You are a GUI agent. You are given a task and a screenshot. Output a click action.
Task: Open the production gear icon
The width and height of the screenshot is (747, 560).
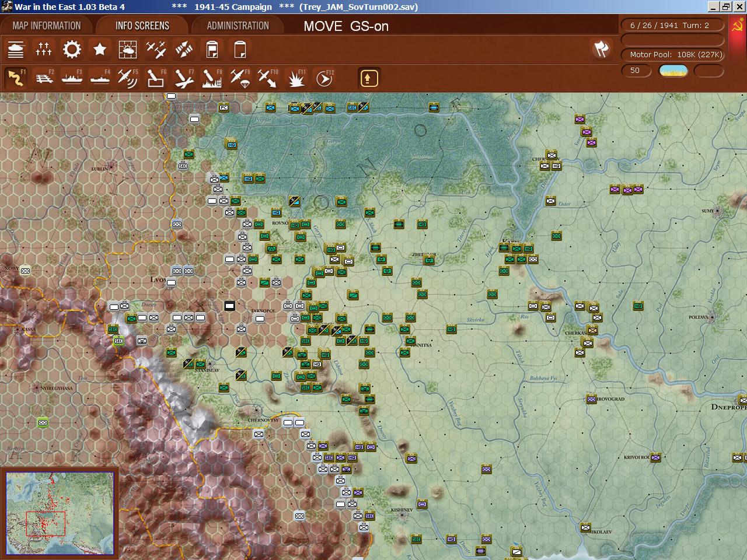pyautogui.click(x=72, y=50)
